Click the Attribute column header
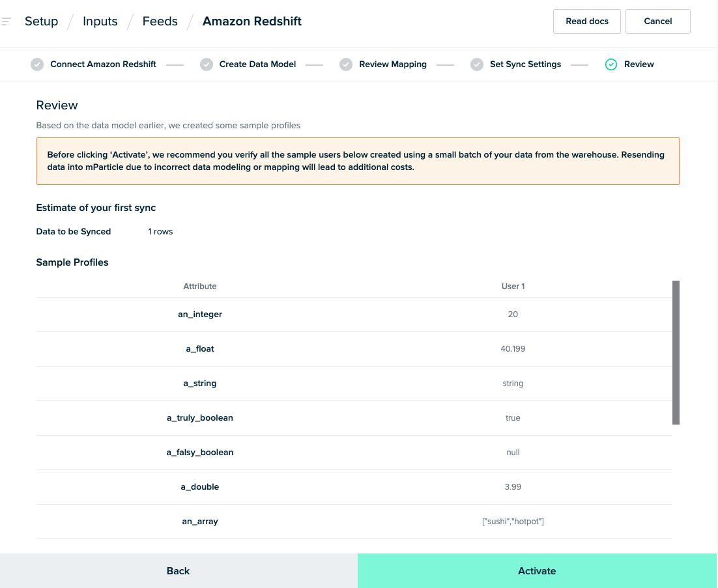Viewport: 718px width, 588px height. [x=199, y=287]
